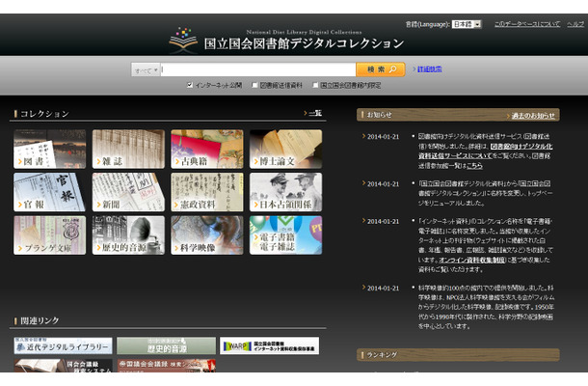
Task: Open the 新聞 collection tile
Action: (x=128, y=192)
